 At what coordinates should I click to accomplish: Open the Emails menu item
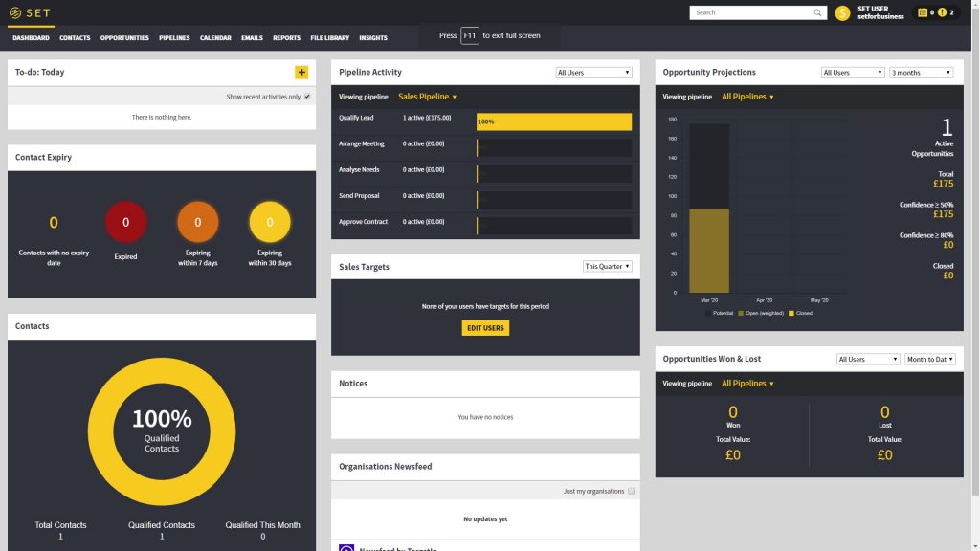click(x=252, y=38)
